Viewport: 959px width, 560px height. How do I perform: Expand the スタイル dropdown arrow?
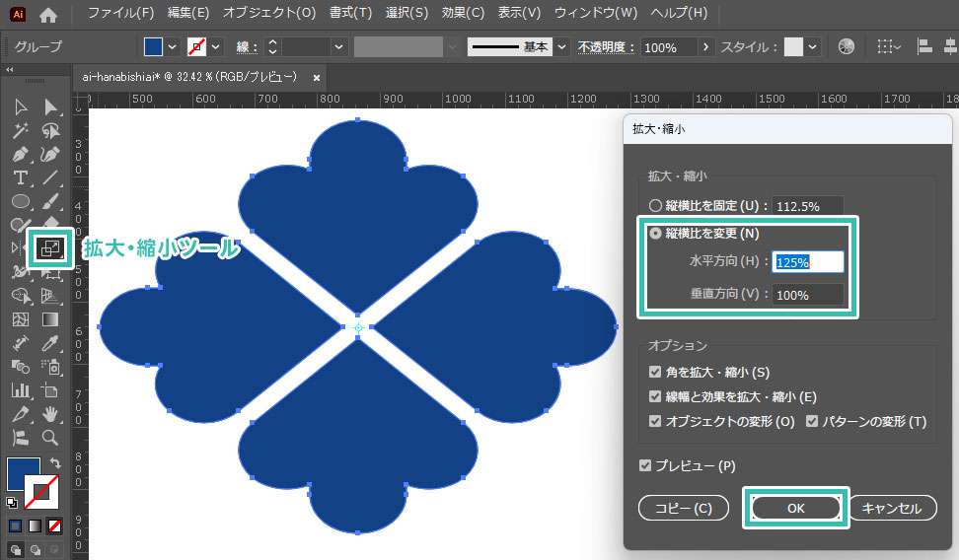coord(812,47)
